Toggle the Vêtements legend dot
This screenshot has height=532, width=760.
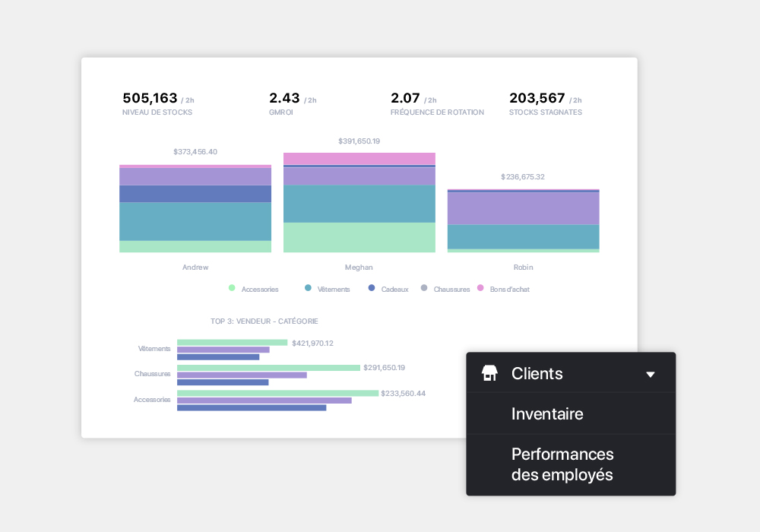[308, 288]
